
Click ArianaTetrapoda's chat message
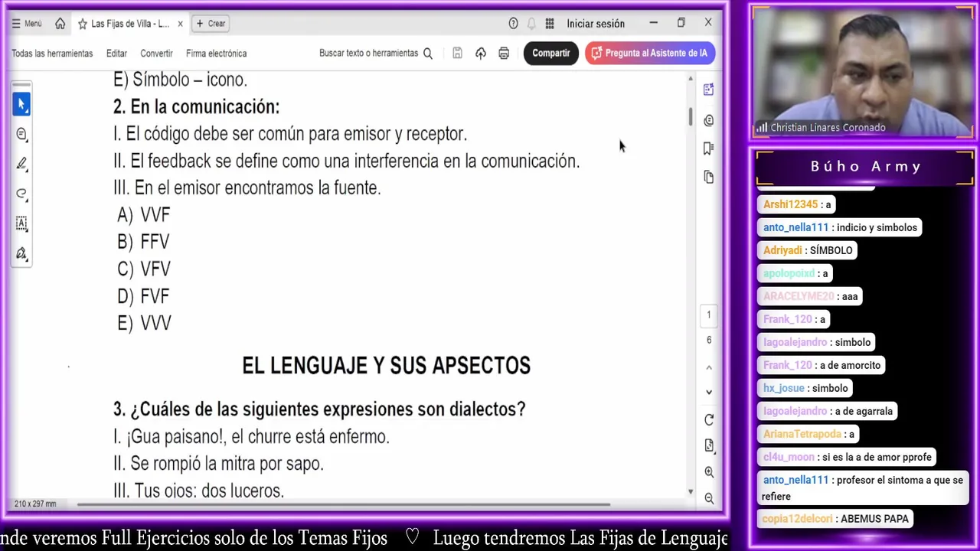point(808,434)
